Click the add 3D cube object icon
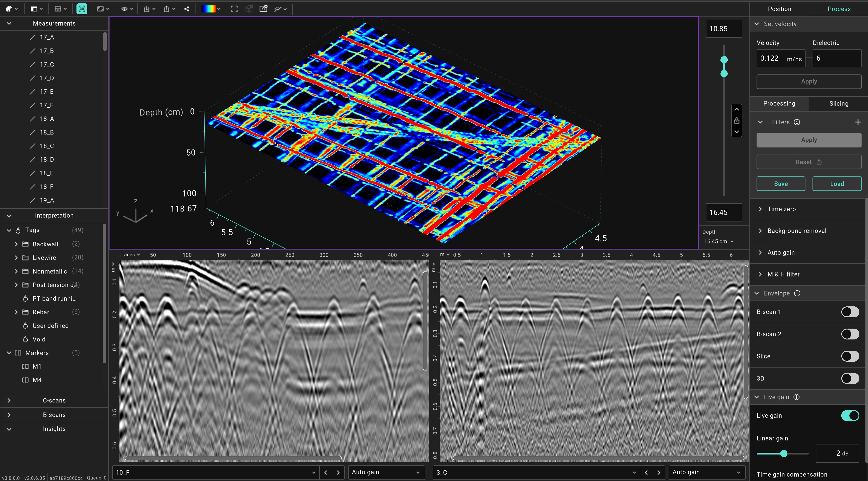Screen dimensions: 868x481 click(x=249, y=9)
